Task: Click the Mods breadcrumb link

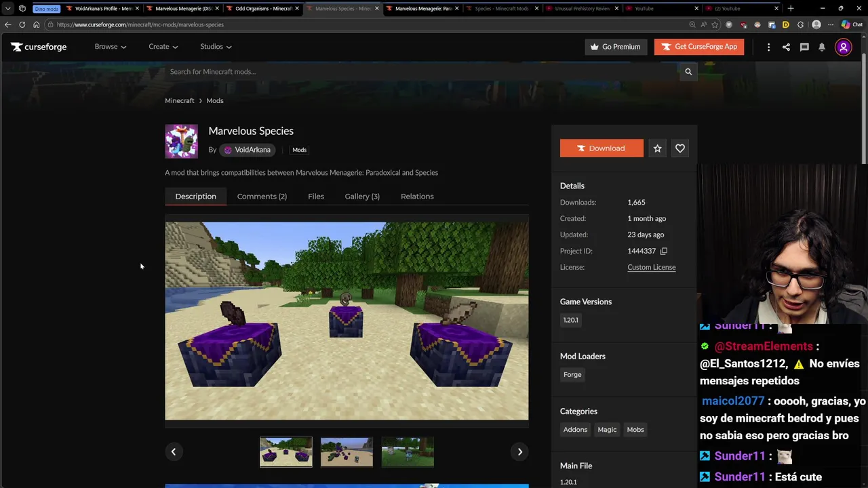Action: click(x=215, y=101)
